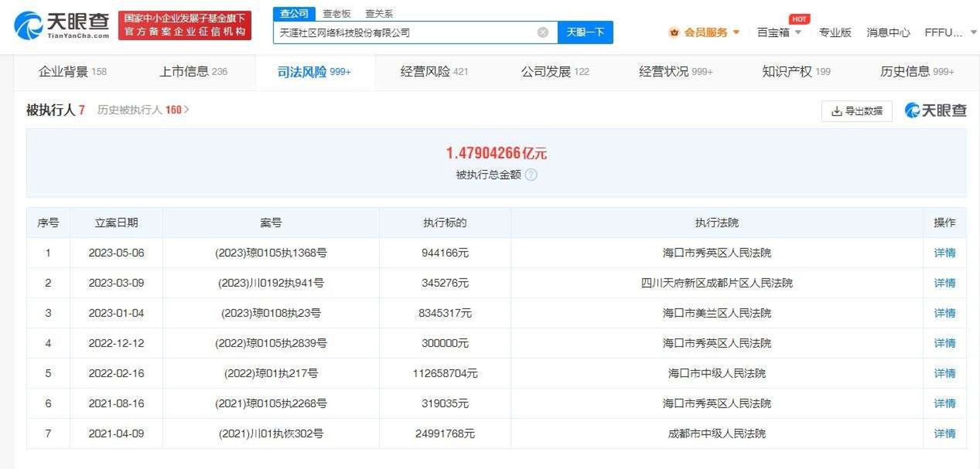The height and width of the screenshot is (469, 980).
Task: Open help icon beside 被执行总金额
Action: coord(531,175)
